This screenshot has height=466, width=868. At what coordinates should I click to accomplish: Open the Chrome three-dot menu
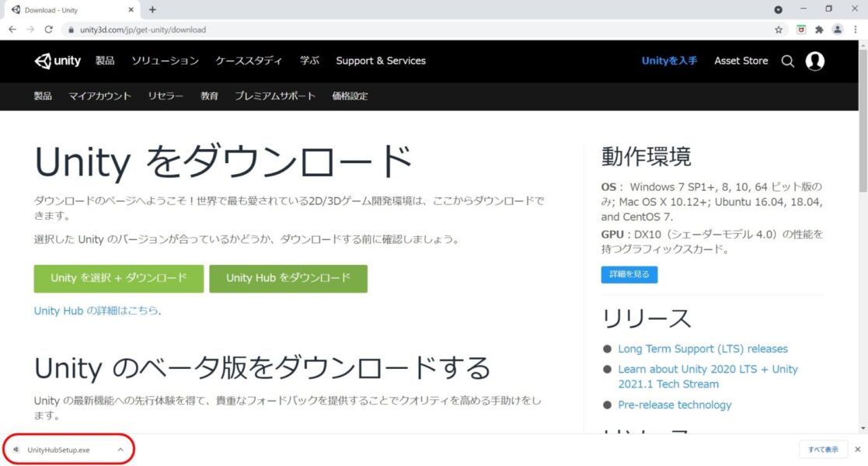[x=856, y=30]
